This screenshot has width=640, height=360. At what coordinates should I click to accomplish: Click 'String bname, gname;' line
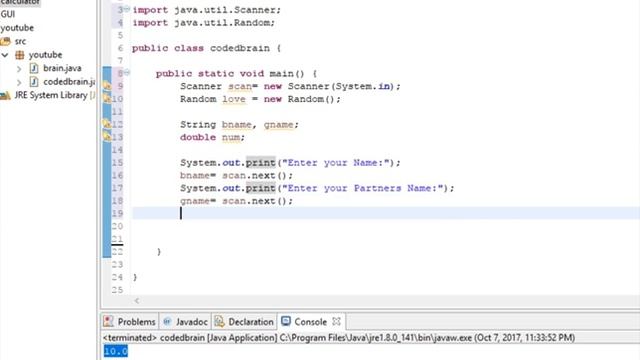[239, 124]
